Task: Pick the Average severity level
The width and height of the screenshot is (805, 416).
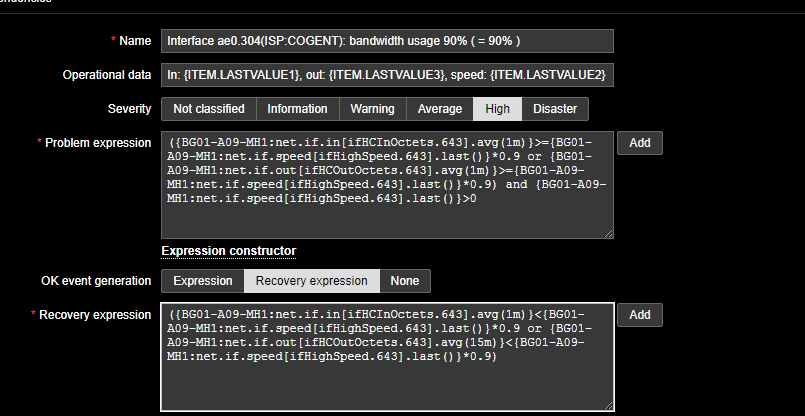Action: [x=439, y=109]
